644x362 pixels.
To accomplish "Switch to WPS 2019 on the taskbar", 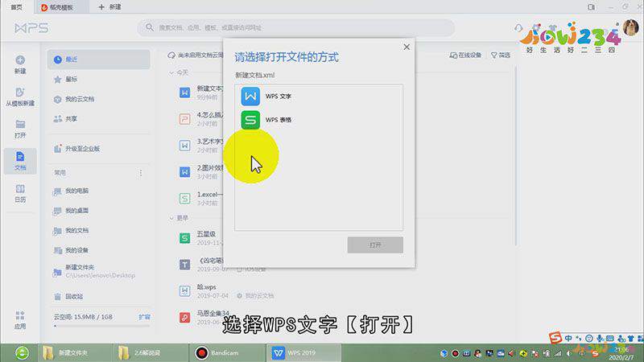I will (x=304, y=352).
